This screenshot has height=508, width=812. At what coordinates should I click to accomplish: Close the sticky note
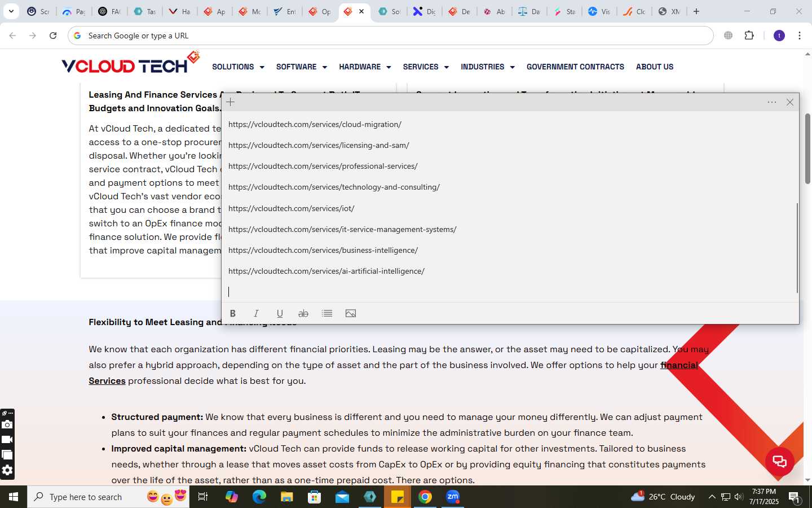[790, 102]
